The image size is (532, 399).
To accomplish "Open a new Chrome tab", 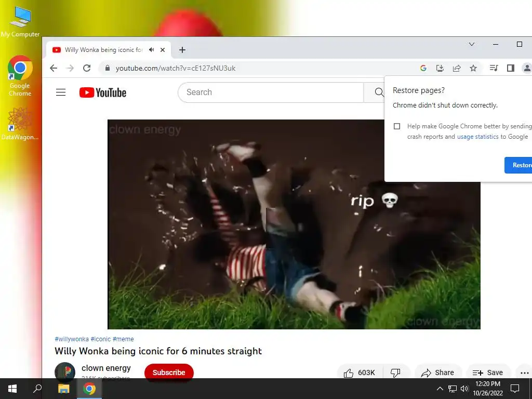I will (182, 50).
